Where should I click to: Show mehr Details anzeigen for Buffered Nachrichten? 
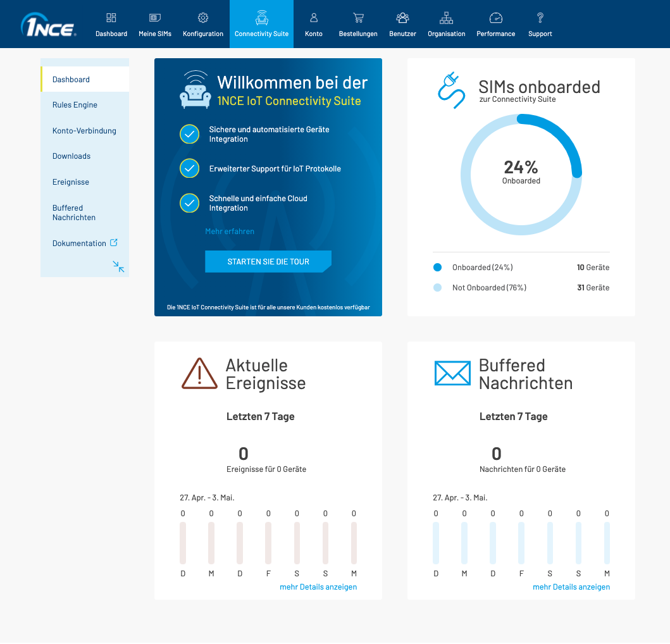click(571, 587)
